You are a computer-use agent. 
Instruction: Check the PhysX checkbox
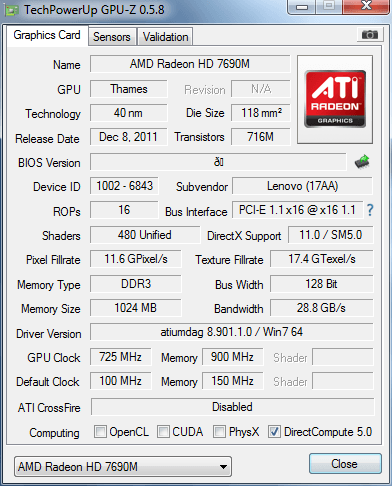[219, 432]
